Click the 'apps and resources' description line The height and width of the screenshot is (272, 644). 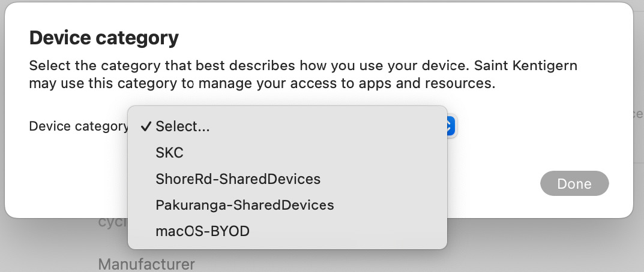pyautogui.click(x=262, y=84)
